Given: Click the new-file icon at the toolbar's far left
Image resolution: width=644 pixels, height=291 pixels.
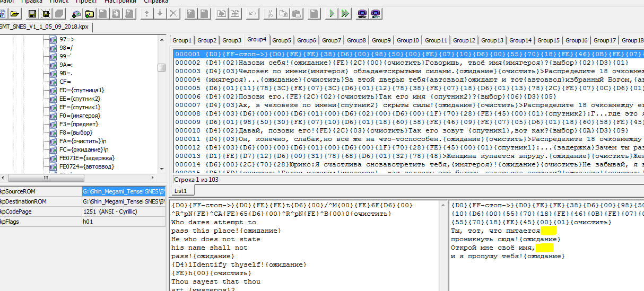Looking at the screenshot, I should 3,13.
